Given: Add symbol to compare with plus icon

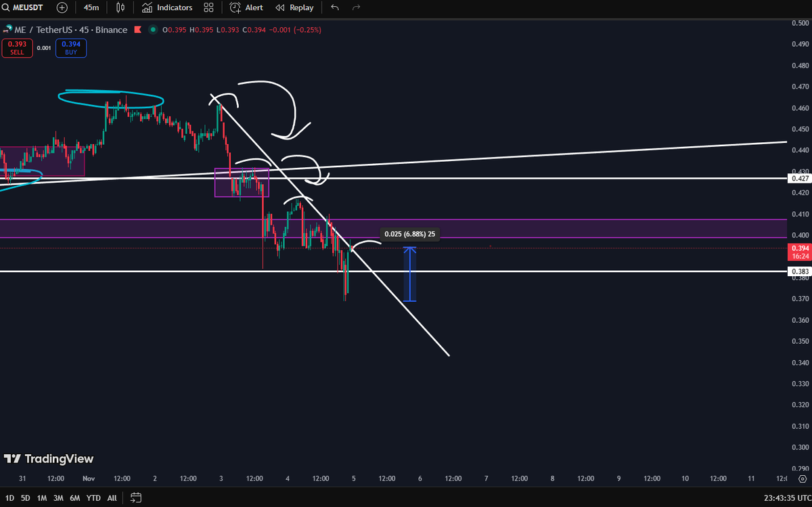Looking at the screenshot, I should 62,7.
